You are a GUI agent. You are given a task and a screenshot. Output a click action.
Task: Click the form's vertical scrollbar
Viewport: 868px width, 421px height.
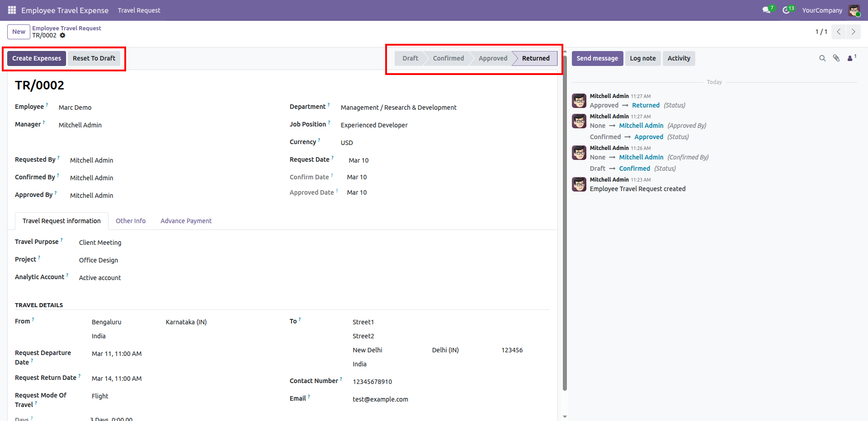[565, 226]
